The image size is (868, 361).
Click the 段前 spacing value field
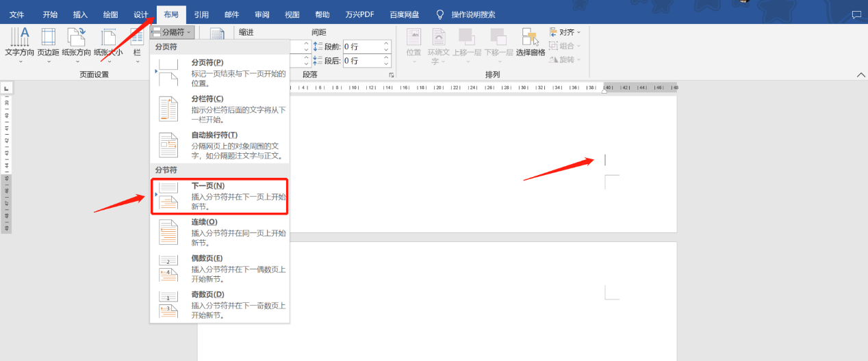point(361,46)
